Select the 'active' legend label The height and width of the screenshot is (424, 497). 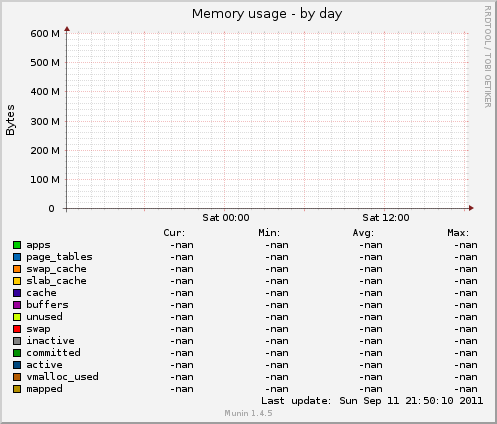point(44,365)
